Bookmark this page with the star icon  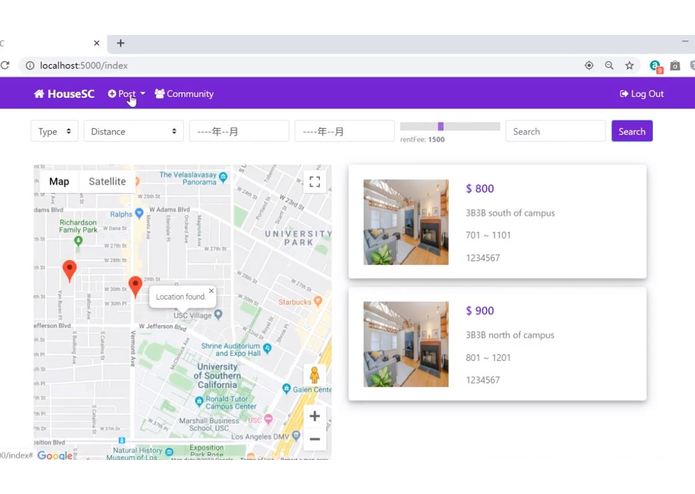tap(629, 66)
